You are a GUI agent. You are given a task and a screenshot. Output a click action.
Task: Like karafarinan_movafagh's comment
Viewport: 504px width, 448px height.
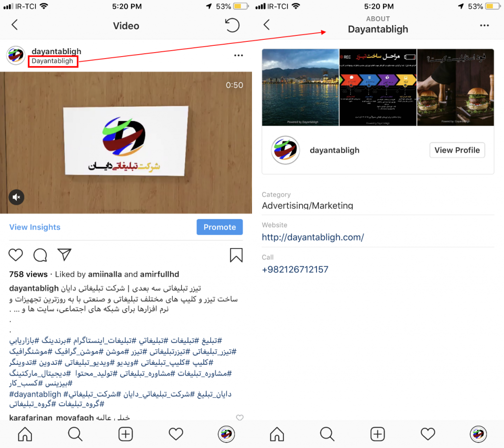[x=240, y=417]
